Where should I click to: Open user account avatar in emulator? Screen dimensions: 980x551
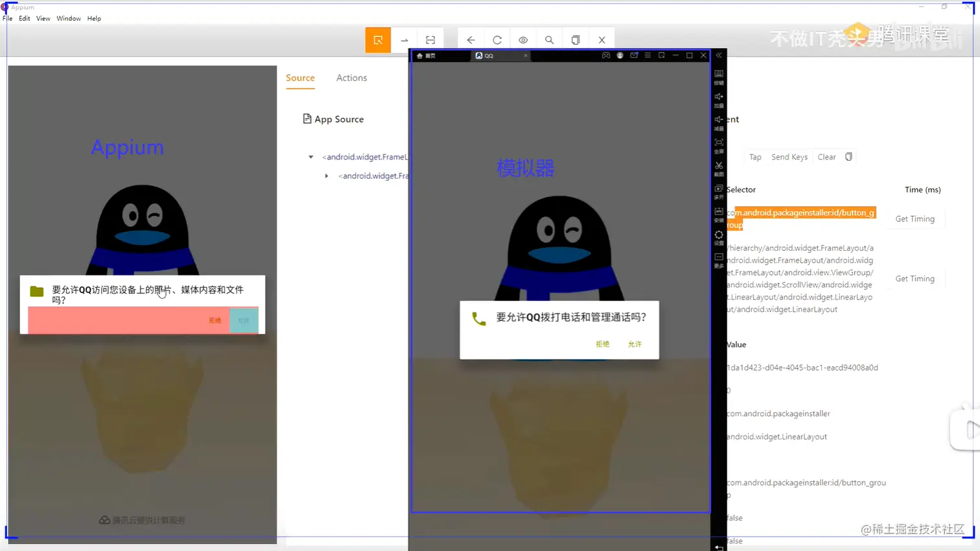[x=620, y=56]
